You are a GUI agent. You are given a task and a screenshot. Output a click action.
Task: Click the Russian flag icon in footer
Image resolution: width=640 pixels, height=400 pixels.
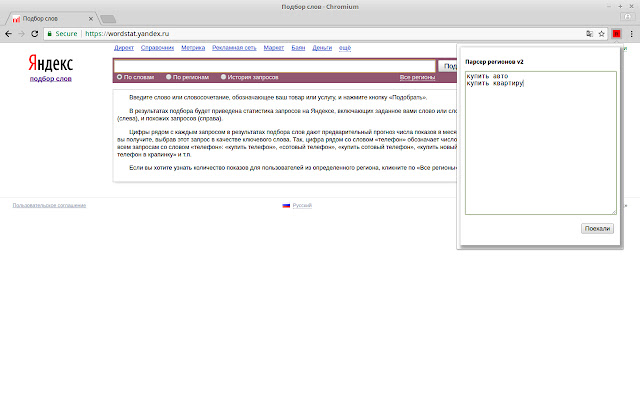pos(286,205)
